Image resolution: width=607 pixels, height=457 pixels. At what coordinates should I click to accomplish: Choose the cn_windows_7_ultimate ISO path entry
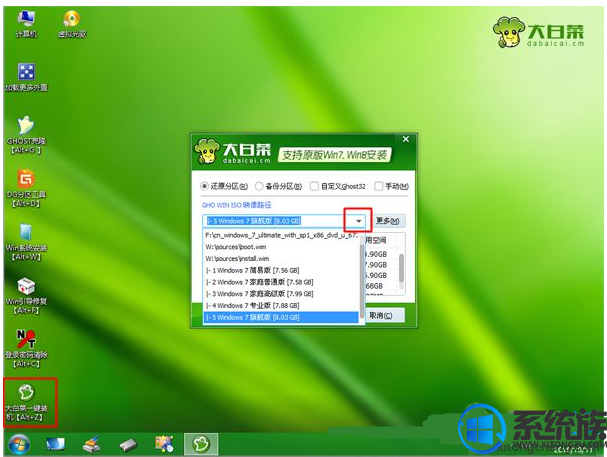tap(281, 235)
